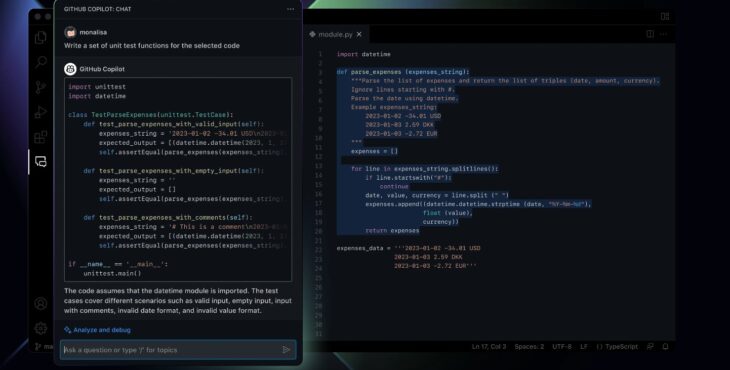This screenshot has height=370, width=730.
Task: Open the Accounts icon in activity bar
Action: coord(41,303)
